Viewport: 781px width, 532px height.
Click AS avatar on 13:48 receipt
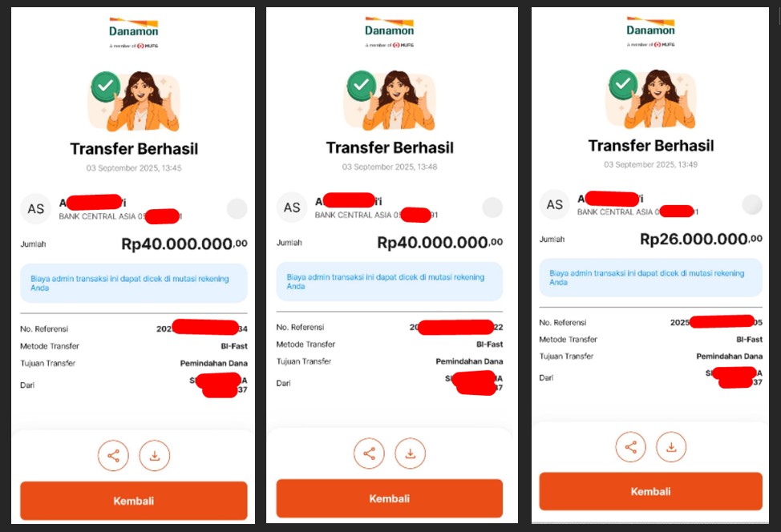click(x=292, y=207)
